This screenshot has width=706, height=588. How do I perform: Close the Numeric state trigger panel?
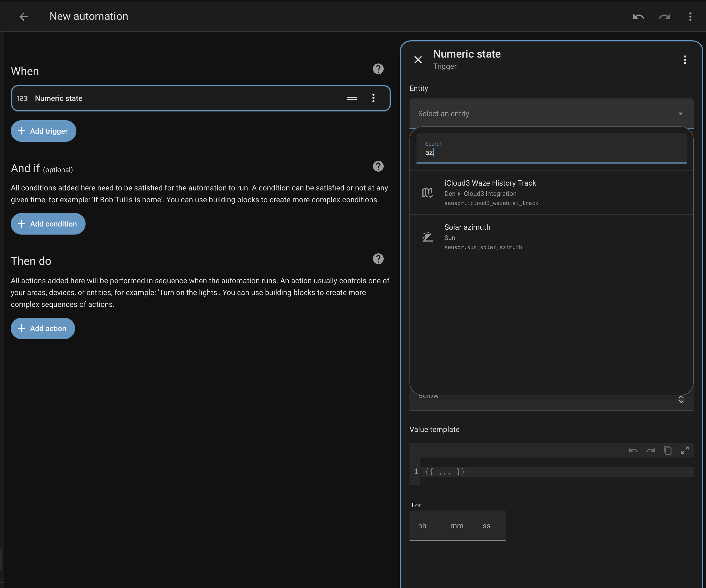418,60
